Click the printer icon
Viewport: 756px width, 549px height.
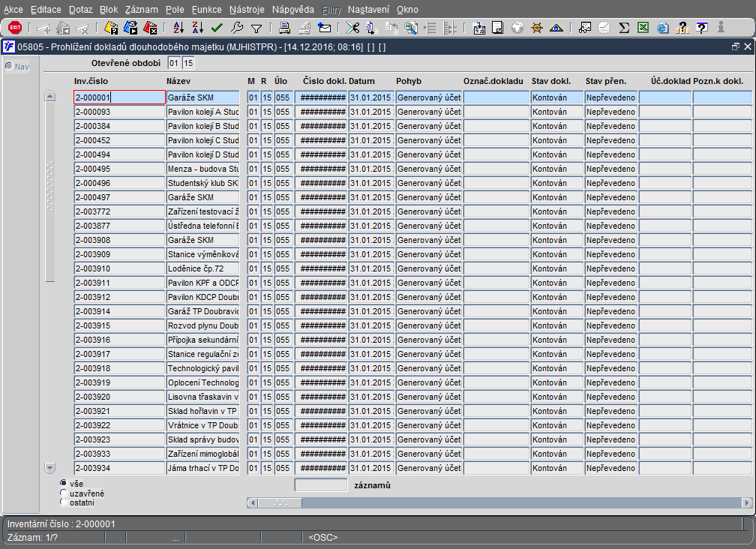(x=284, y=28)
